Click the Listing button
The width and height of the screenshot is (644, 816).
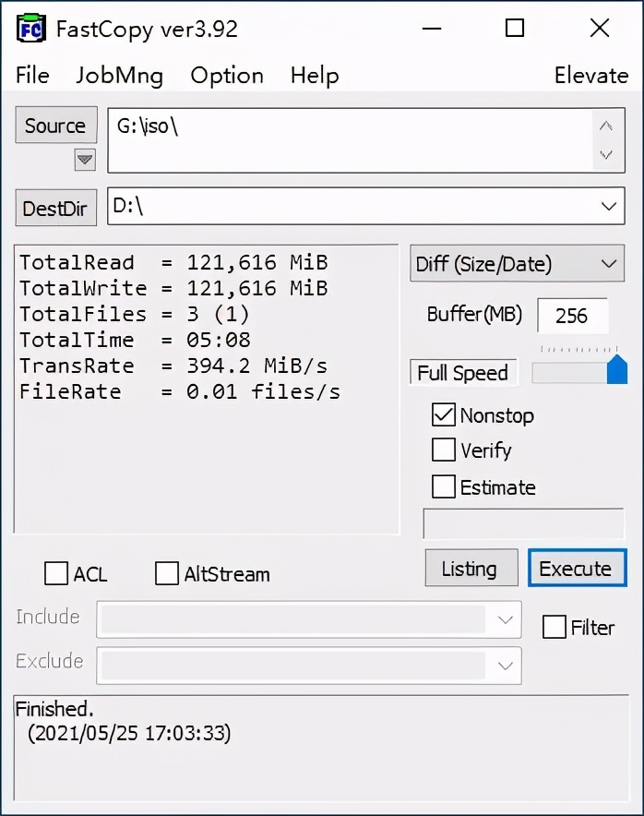(471, 569)
